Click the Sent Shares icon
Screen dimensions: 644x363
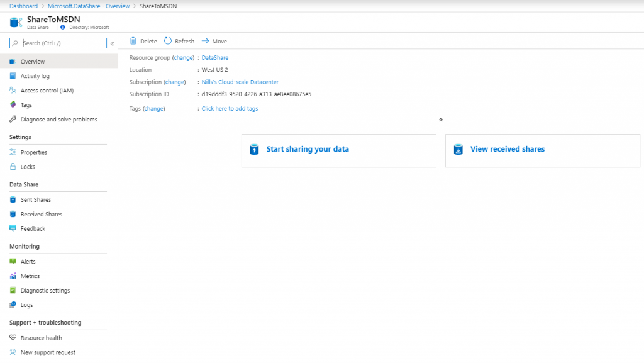[x=13, y=199]
